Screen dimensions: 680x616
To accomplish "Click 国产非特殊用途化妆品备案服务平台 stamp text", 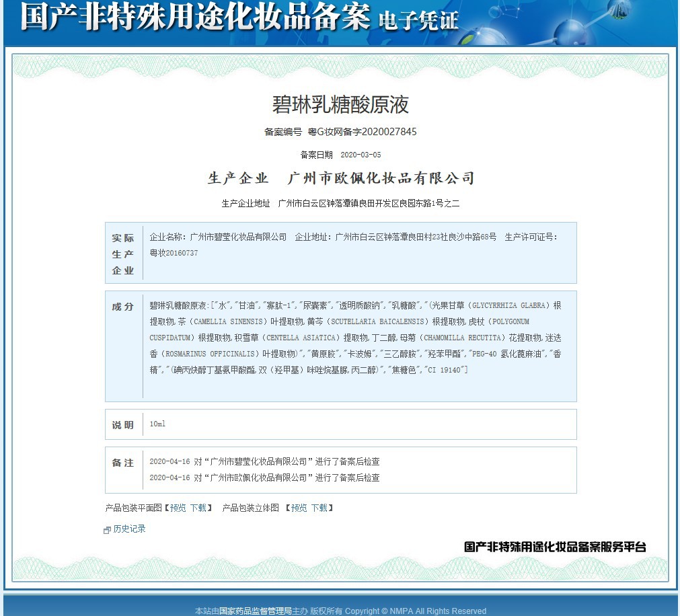I will (555, 547).
